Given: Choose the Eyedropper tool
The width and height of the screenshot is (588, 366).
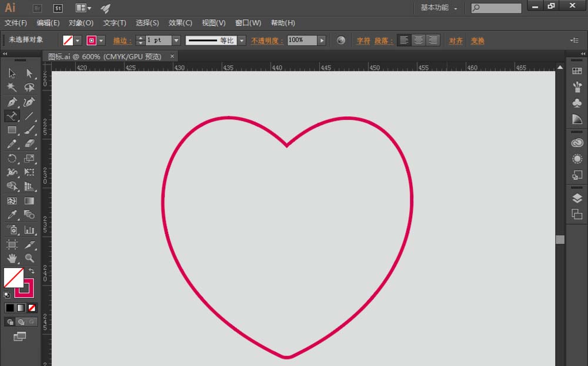Looking at the screenshot, I should [x=12, y=215].
